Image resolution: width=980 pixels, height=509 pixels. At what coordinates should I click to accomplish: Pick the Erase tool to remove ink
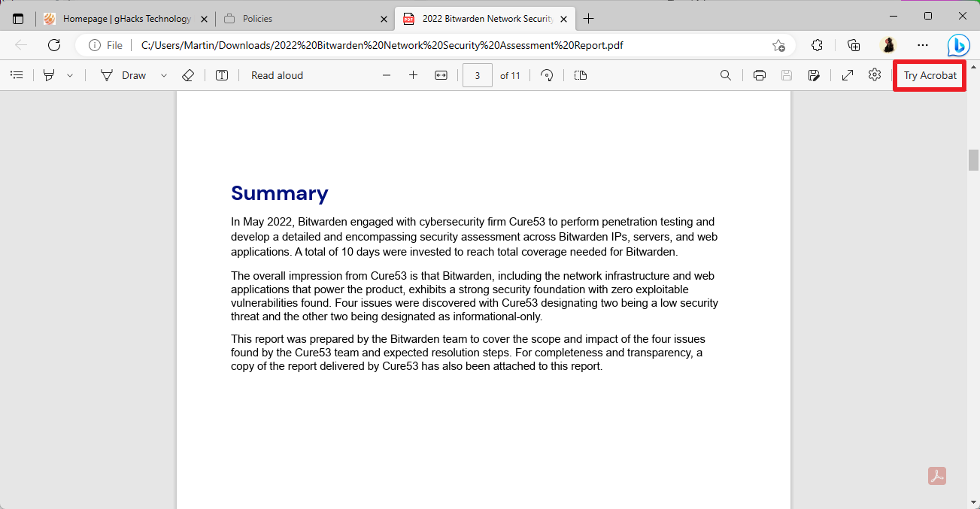click(188, 74)
